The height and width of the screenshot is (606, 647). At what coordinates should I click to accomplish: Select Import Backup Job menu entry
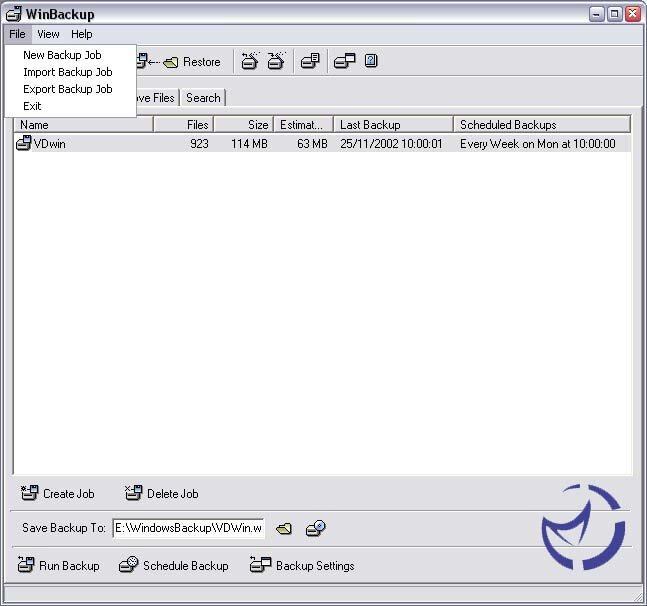click(x=67, y=72)
